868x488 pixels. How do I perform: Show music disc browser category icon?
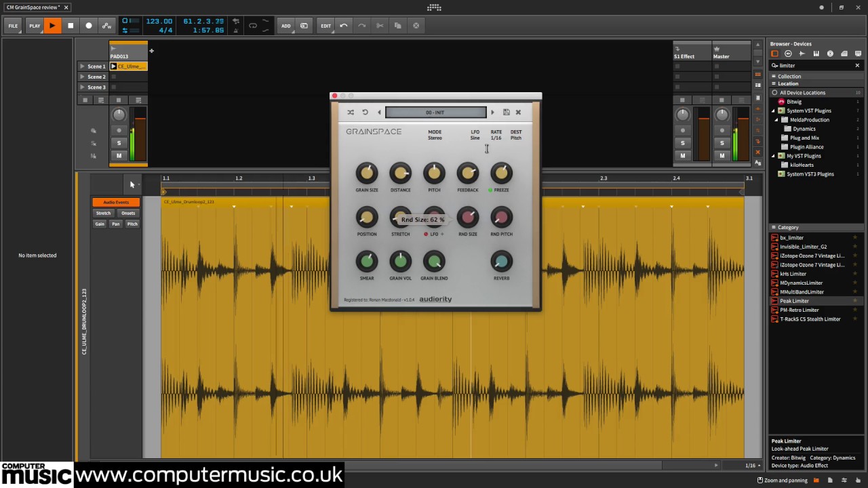[830, 54]
